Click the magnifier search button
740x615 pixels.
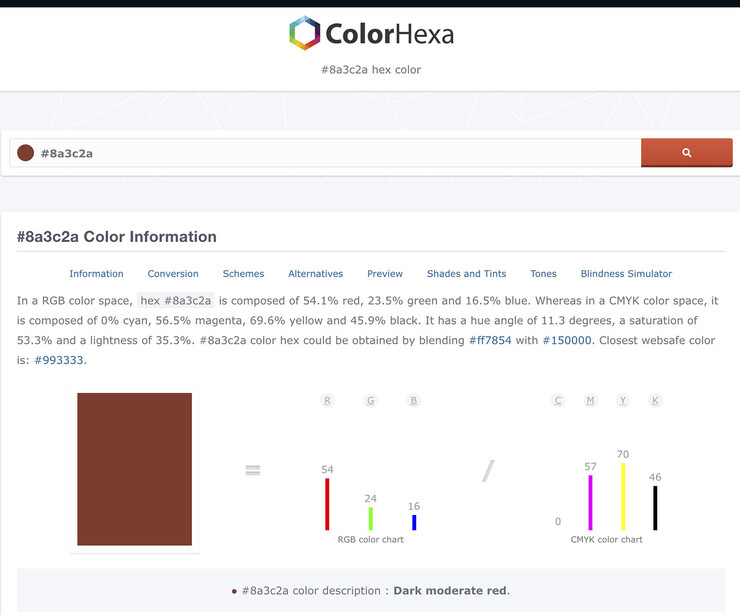pyautogui.click(x=686, y=152)
